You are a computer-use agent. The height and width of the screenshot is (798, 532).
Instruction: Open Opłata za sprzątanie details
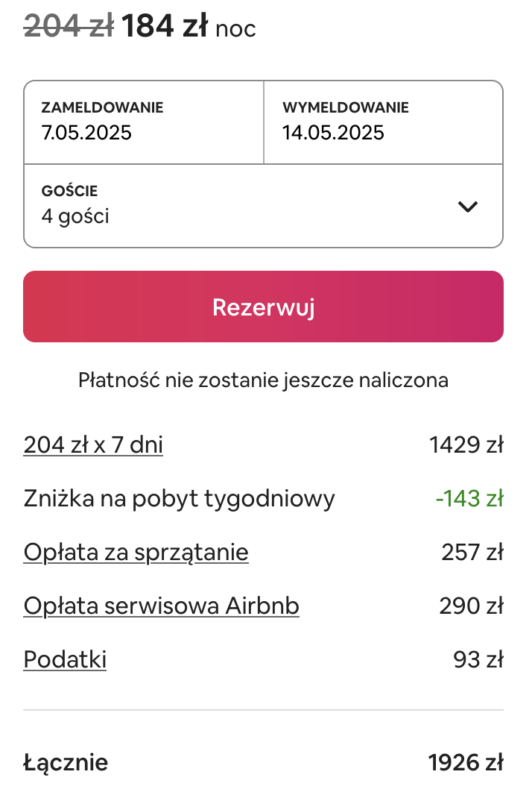coord(136,552)
